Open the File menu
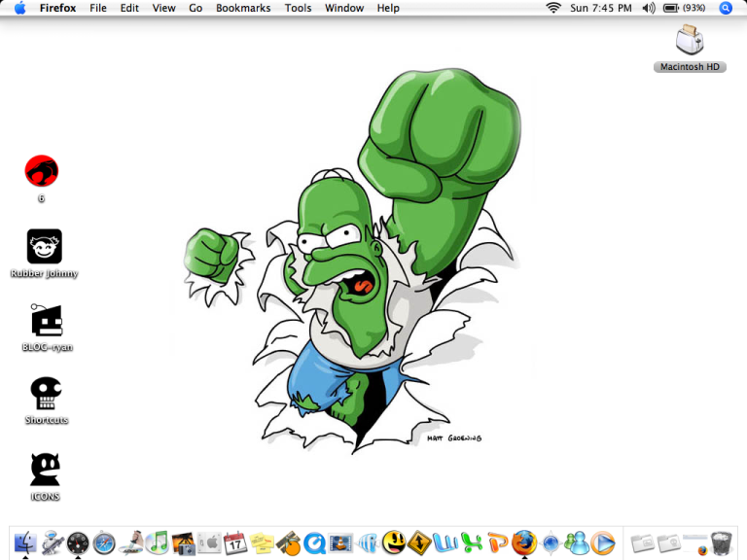This screenshot has height=560, width=747. [98, 8]
